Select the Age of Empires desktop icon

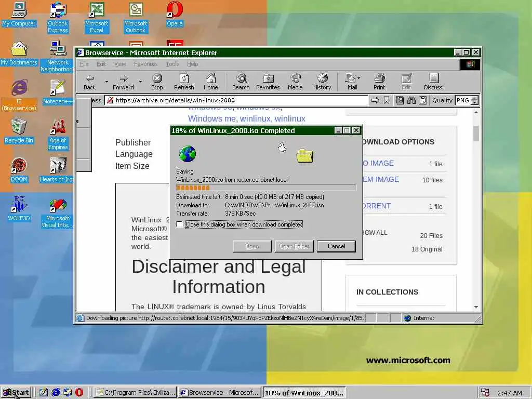tap(58, 135)
